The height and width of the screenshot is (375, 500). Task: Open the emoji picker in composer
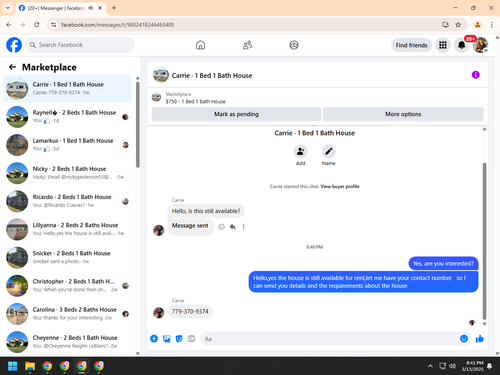click(x=464, y=339)
